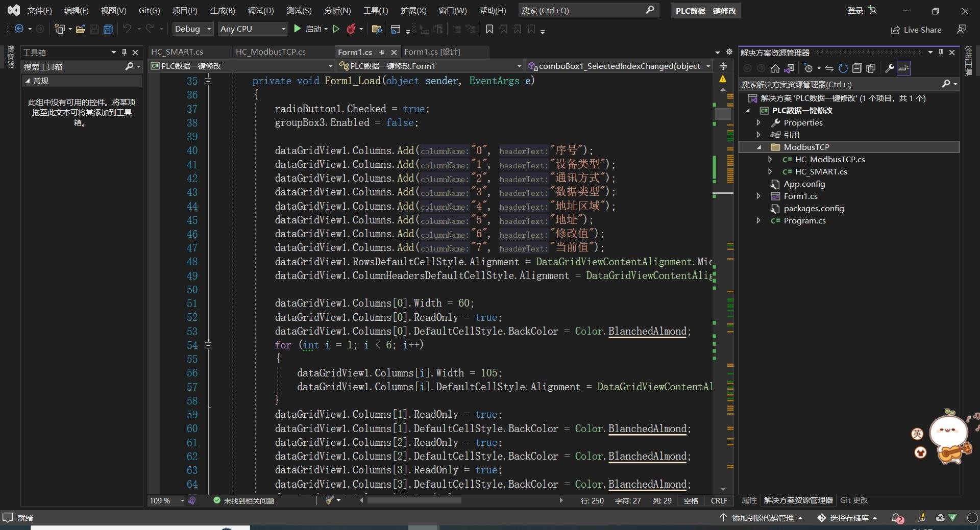Collapse the ModbusTCP folder node

pos(759,147)
